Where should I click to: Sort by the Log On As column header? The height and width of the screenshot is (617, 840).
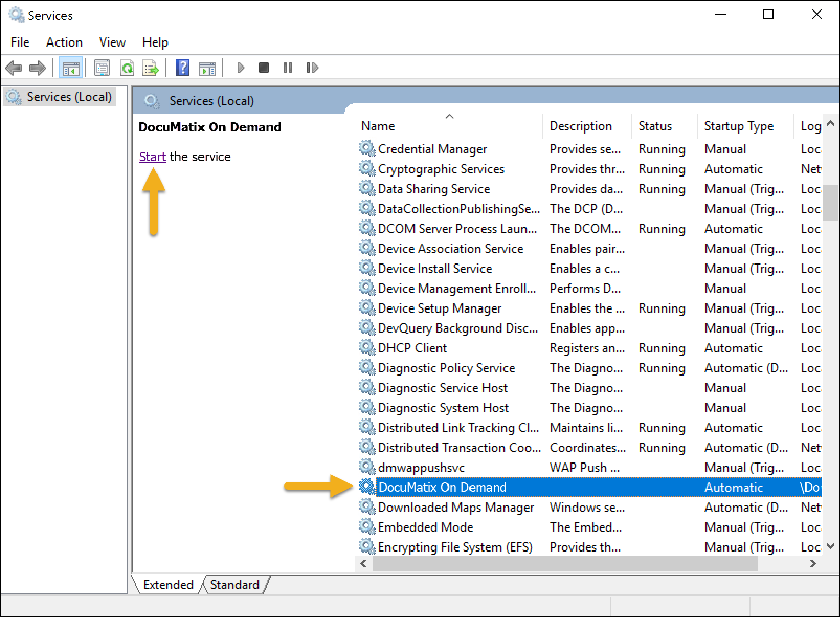pyautogui.click(x=809, y=126)
